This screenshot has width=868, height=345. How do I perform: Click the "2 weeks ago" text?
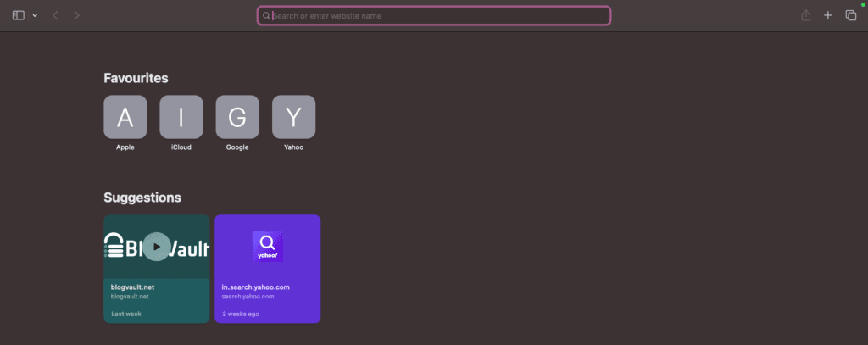[240, 314]
